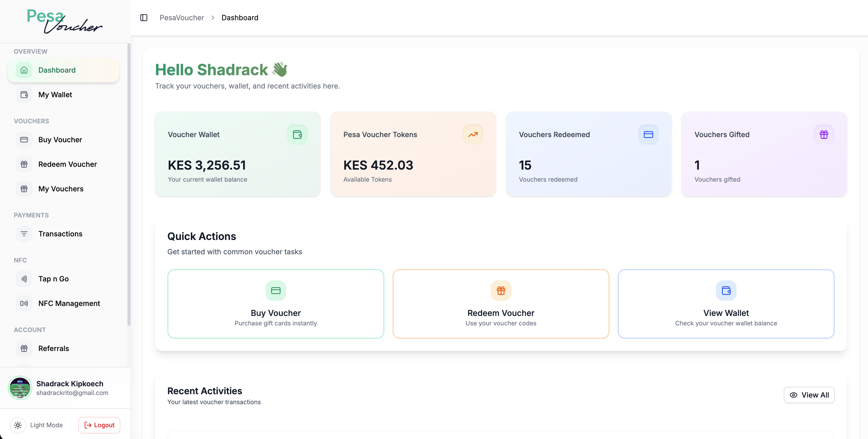Viewport: 868px width, 439px height.
Task: Click the sidebar scrollbar
Action: tap(129, 185)
